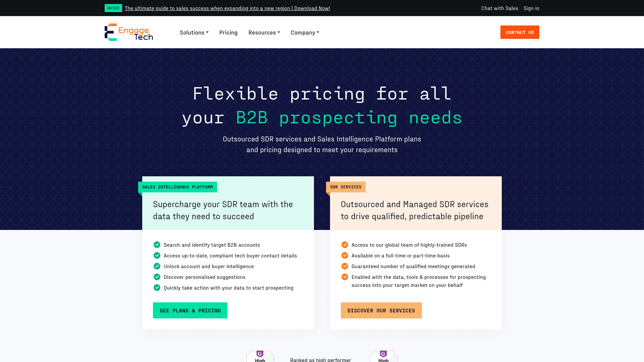Screen dimensions: 644x362
Task: Click the G2 High Performer badge icon right
Action: tap(383, 356)
